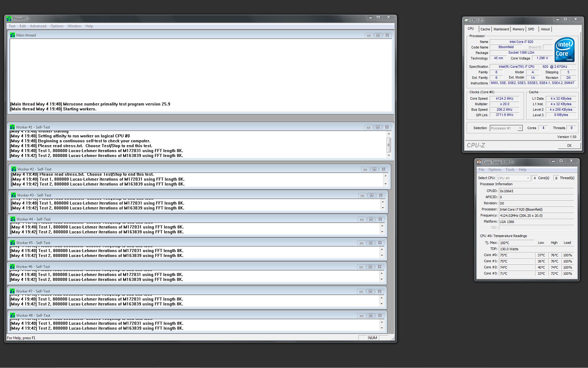Screen dimensions: 588x368
Task: Click Worker #8 scrollbar down arrow
Action: pos(382,328)
